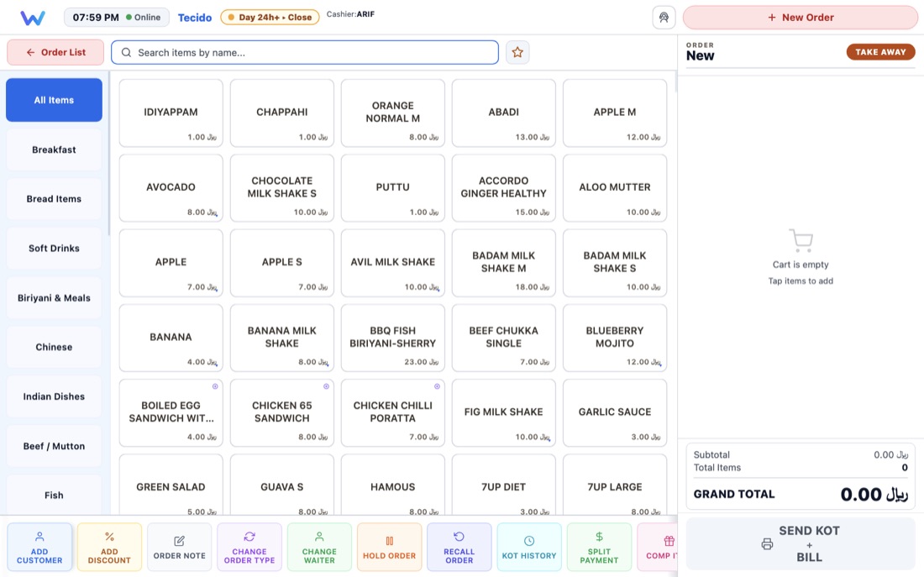924x577 pixels.
Task: Add CHOCOLATE MILK SHAKE S to cart
Action: point(281,188)
